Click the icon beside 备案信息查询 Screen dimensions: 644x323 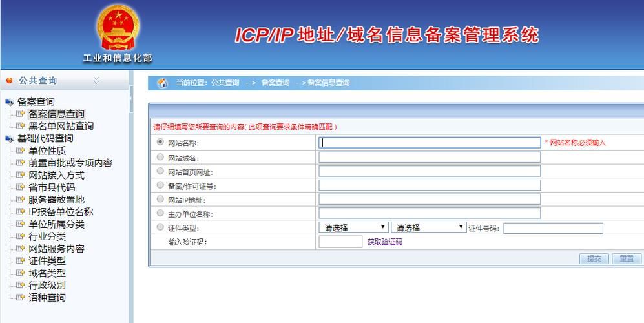click(21, 114)
